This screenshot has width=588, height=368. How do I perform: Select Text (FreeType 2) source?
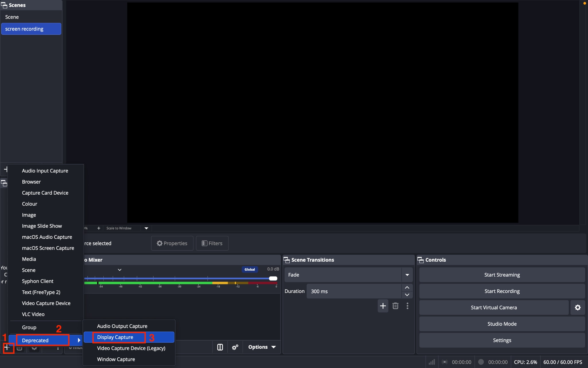click(x=41, y=292)
